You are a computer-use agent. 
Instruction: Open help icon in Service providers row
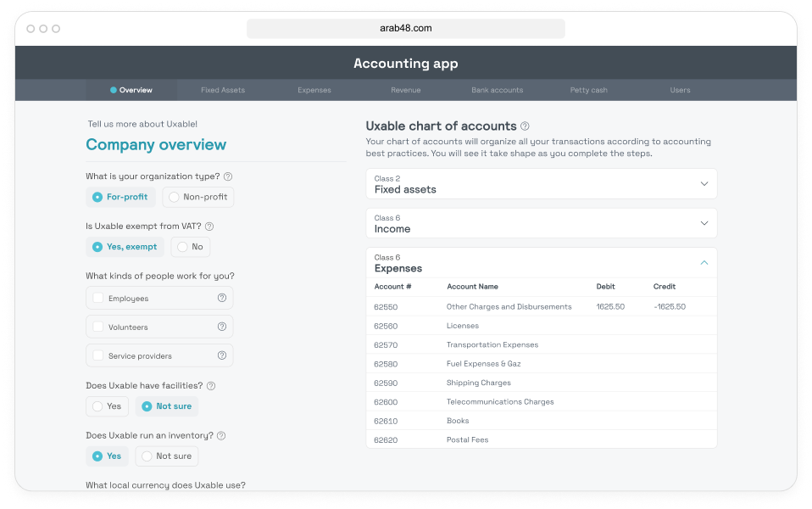[222, 355]
